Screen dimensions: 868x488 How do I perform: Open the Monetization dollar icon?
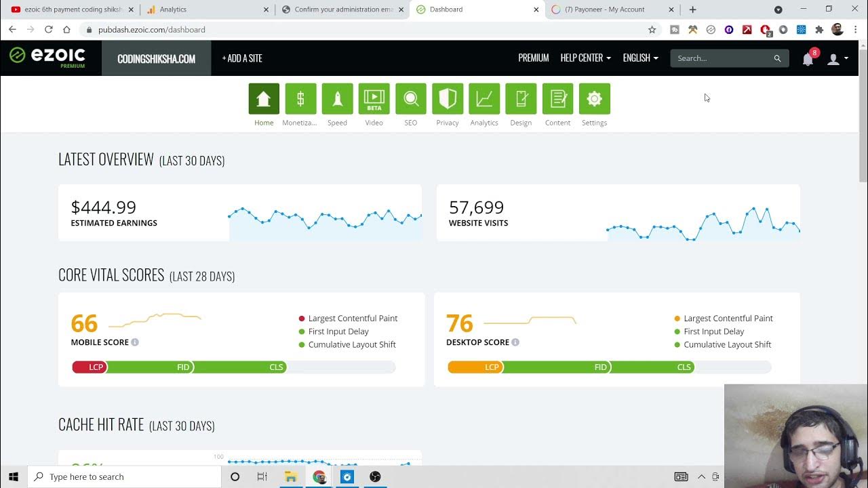coord(300,99)
